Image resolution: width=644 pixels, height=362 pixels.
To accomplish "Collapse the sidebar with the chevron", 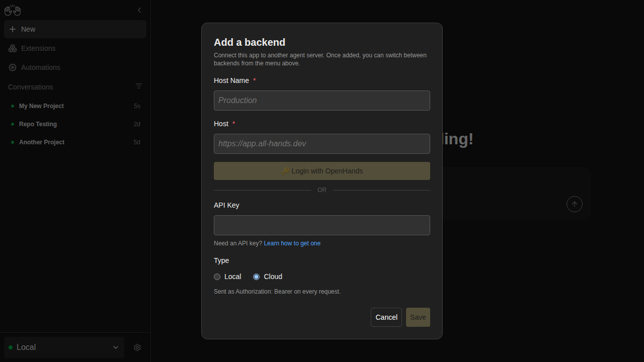I will coord(139,10).
